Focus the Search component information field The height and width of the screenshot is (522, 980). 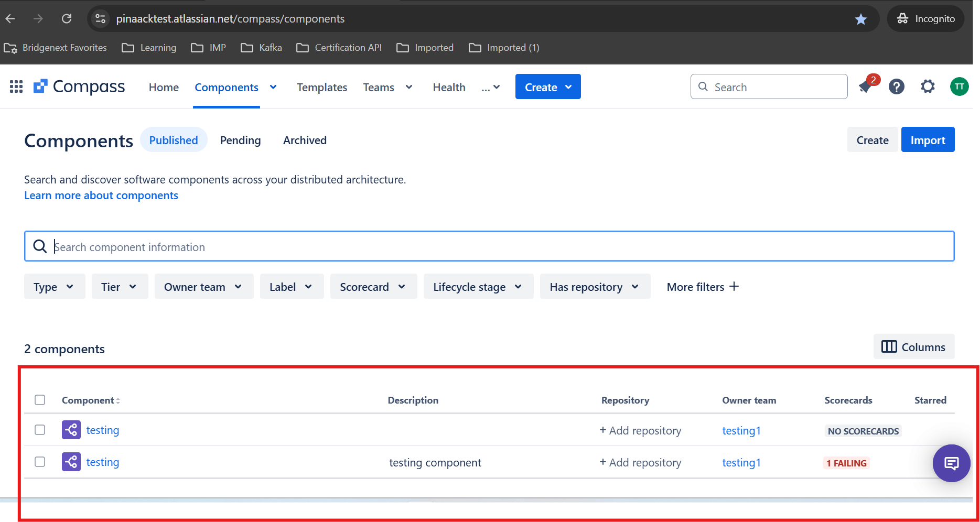click(x=489, y=246)
